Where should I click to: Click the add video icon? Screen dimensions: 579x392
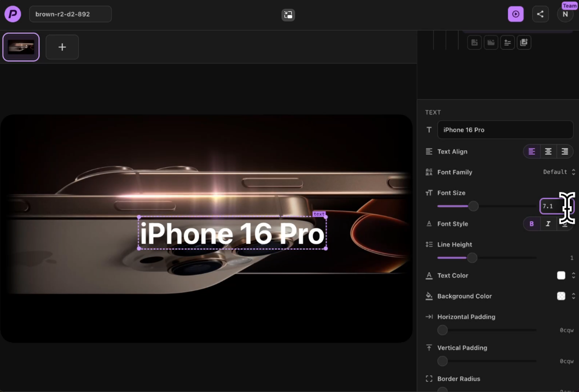(x=491, y=42)
